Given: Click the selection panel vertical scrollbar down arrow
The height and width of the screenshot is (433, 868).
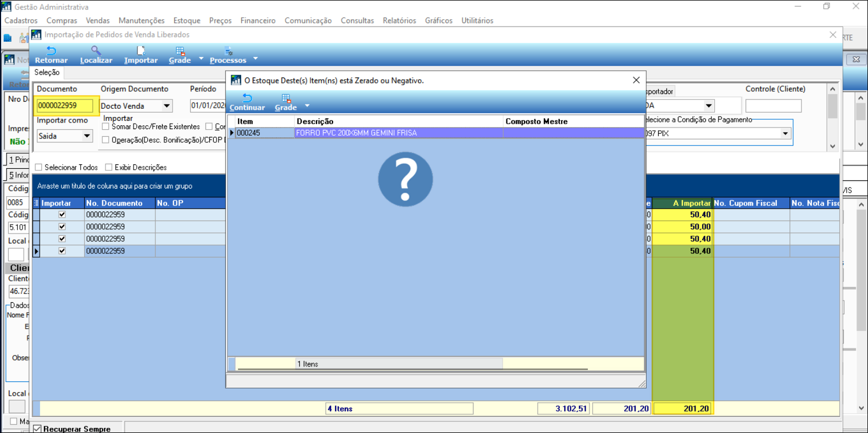Looking at the screenshot, I should tap(833, 146).
